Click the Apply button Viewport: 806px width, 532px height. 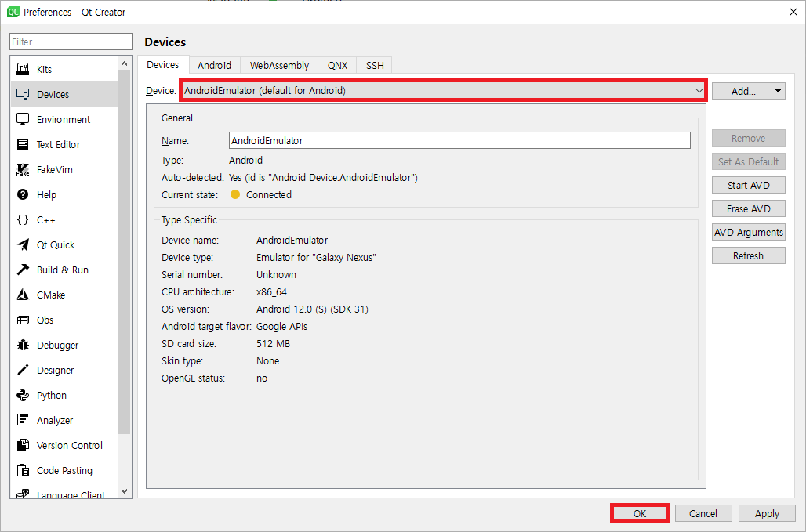click(x=767, y=513)
